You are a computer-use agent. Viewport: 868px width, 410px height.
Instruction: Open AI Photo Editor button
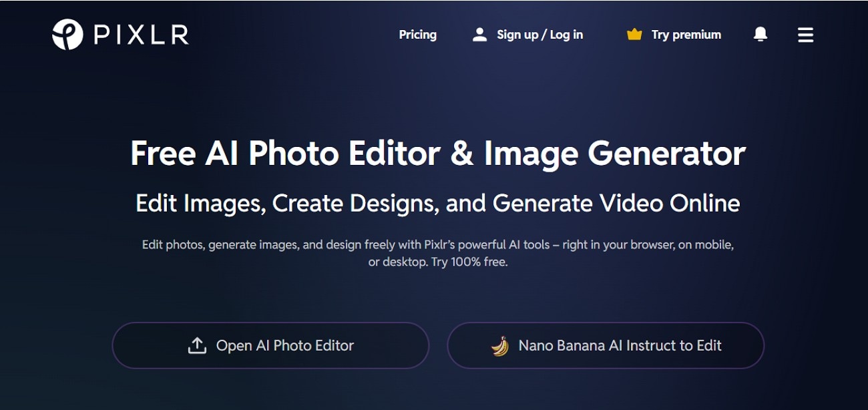[x=270, y=345]
